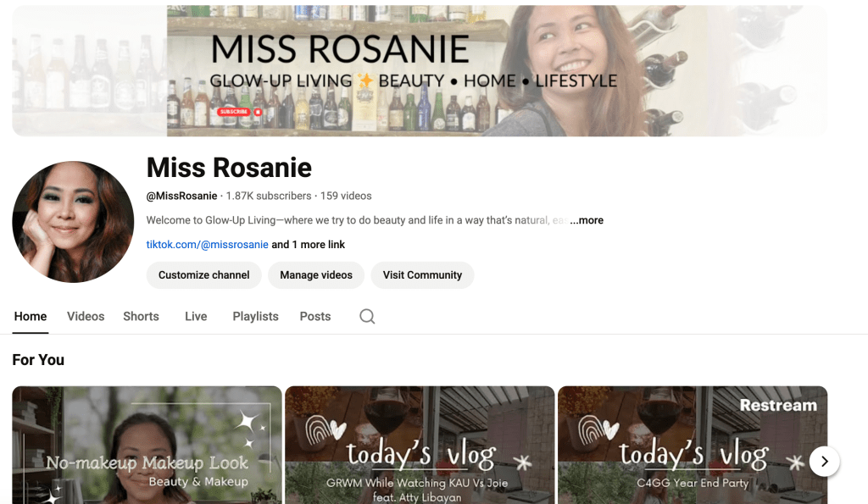Open the No-makeup Makeup Look video thumbnail
This screenshot has height=504, width=868.
pyautogui.click(x=147, y=445)
